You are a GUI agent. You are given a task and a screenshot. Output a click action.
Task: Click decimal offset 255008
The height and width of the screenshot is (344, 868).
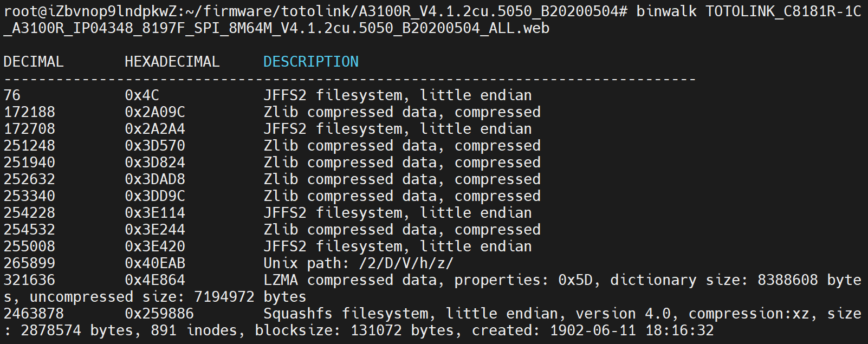[x=29, y=246]
